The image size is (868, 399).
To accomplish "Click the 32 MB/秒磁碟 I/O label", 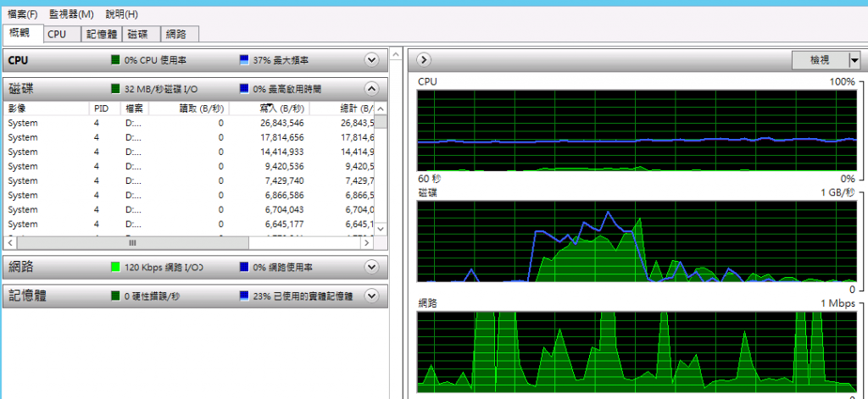I will pyautogui.click(x=161, y=89).
